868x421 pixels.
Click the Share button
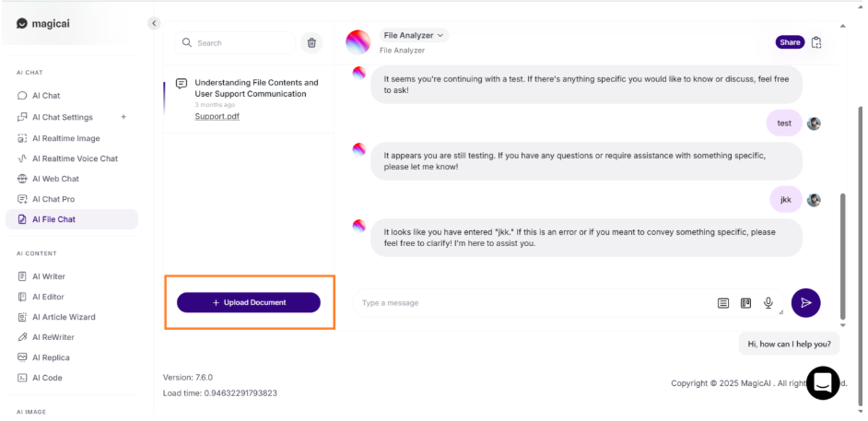(x=790, y=42)
